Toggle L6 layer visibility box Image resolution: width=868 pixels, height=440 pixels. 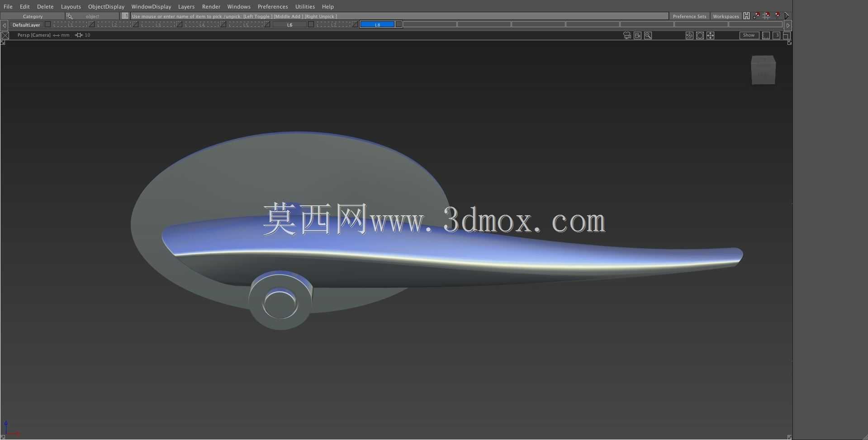(x=311, y=24)
